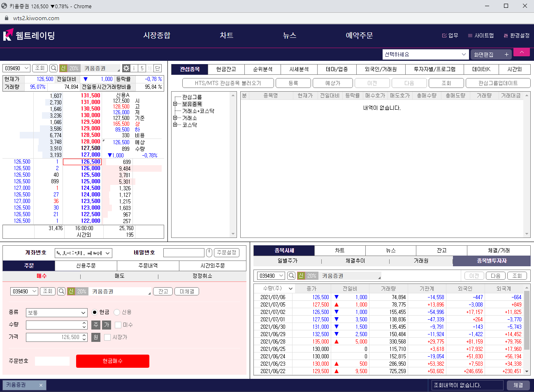Open the 종류 order type dropdown
The width and height of the screenshot is (534, 392).
click(x=56, y=313)
